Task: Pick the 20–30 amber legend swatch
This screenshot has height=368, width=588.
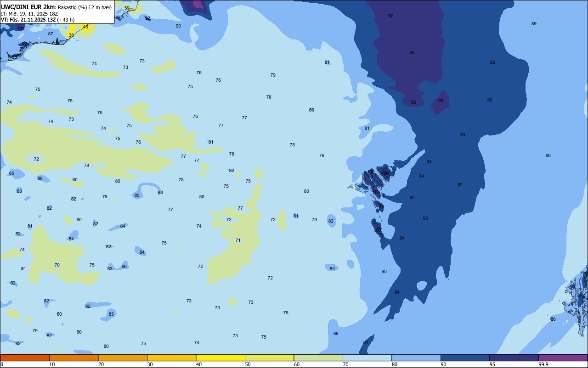Action: (x=123, y=357)
